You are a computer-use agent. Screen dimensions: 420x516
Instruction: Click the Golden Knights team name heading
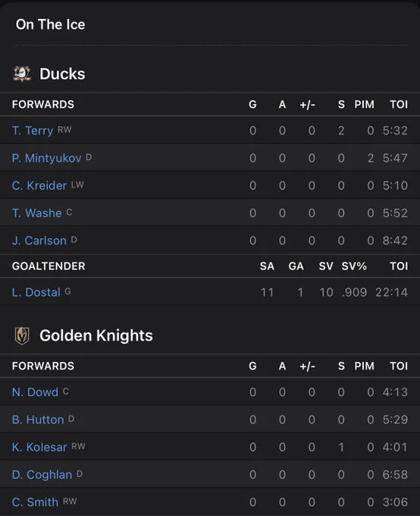pos(96,335)
